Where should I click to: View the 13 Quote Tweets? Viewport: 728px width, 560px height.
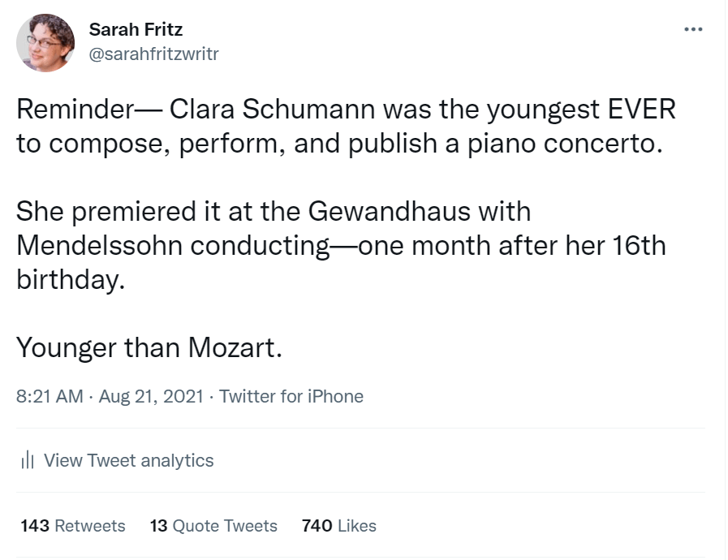(x=213, y=526)
